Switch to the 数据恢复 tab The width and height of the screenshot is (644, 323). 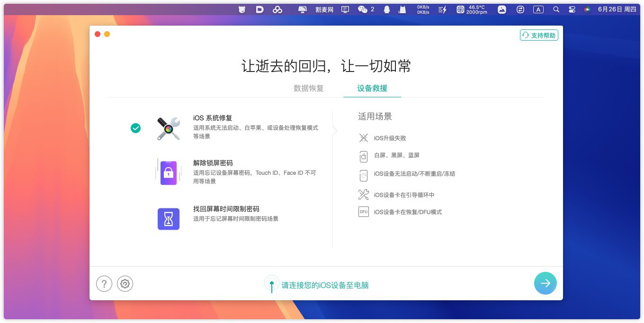pos(309,88)
